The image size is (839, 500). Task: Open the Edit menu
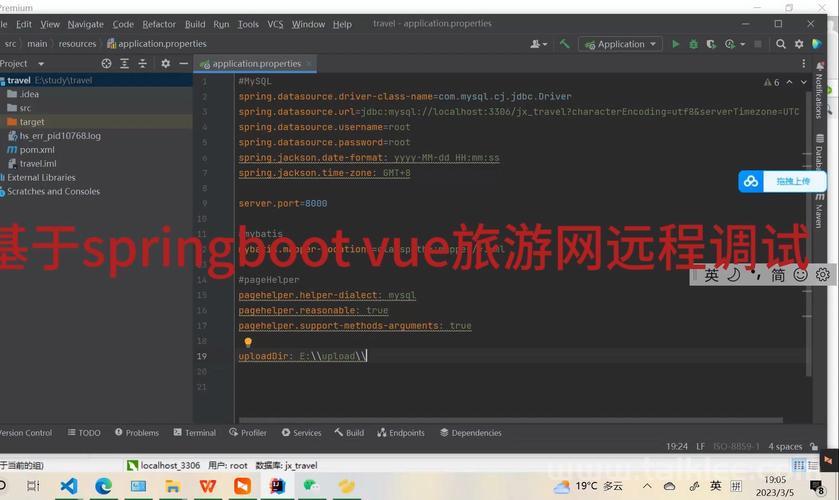tap(24, 24)
